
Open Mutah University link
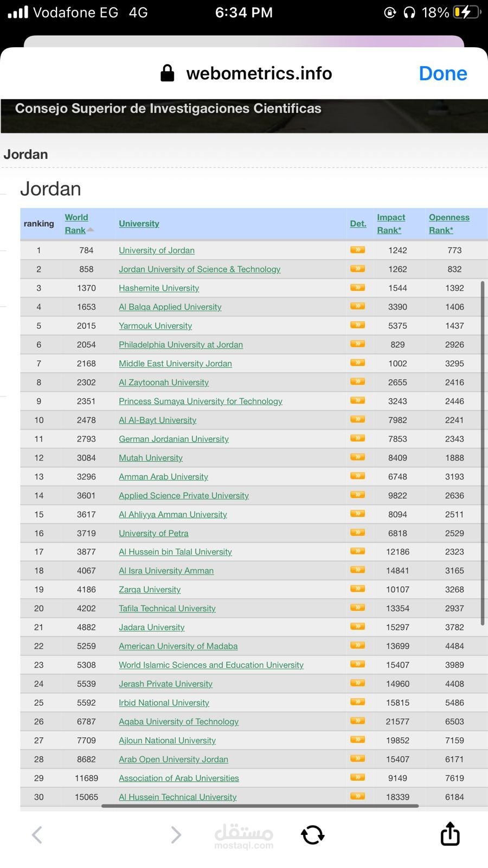click(151, 458)
